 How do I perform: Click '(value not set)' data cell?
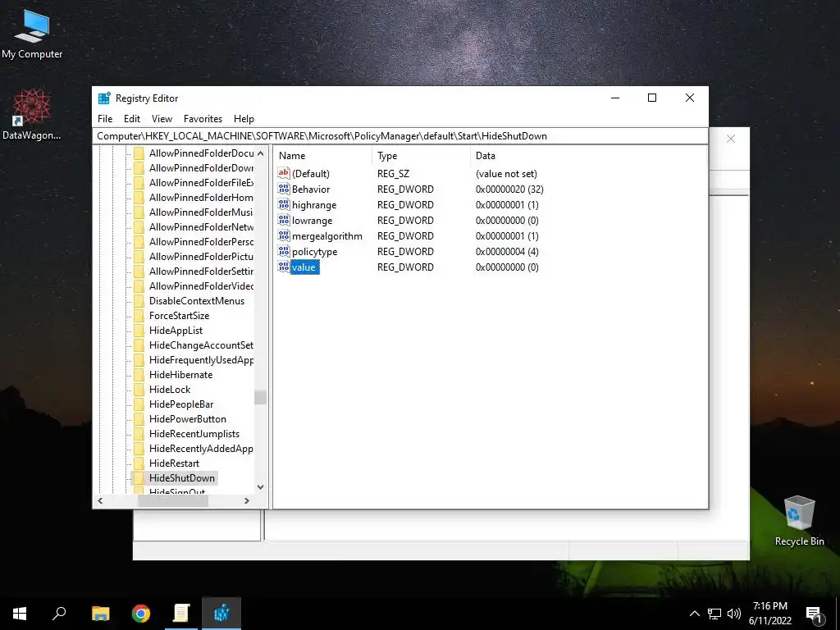click(506, 174)
